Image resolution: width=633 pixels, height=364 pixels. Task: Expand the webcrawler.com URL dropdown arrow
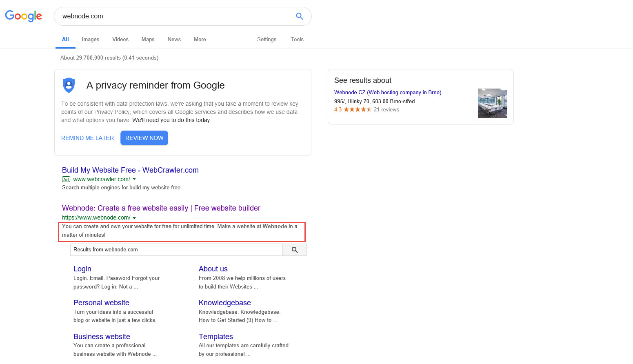point(134,179)
